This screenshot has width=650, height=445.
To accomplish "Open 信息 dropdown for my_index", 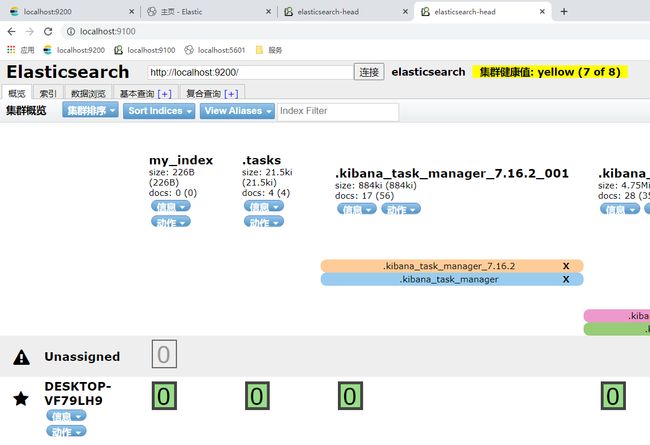I will point(171,206).
